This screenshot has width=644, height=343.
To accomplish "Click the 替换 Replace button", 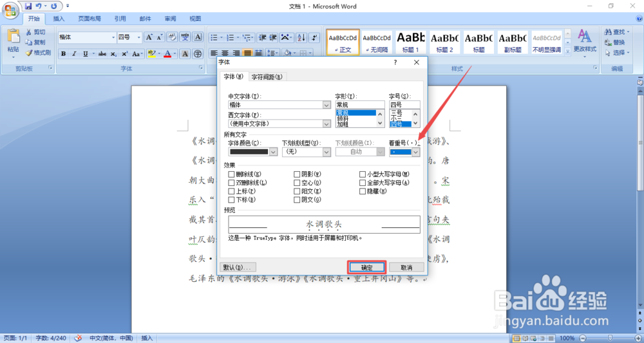I will (x=615, y=42).
